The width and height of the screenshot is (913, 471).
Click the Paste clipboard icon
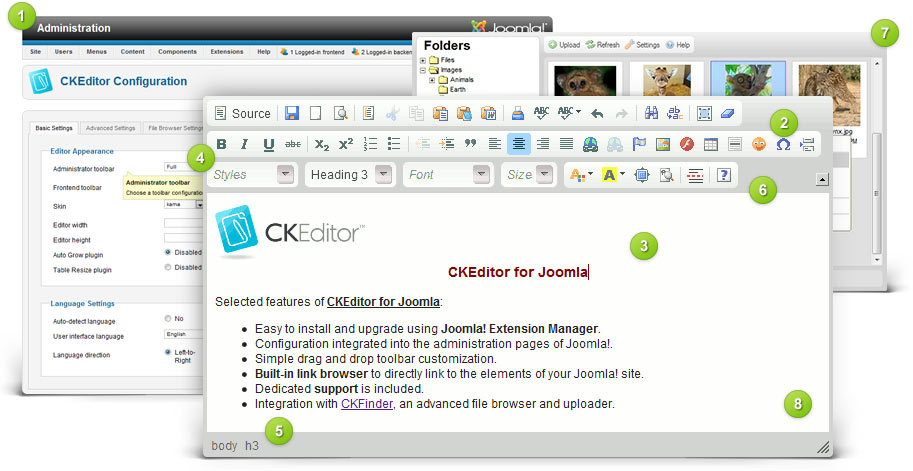coord(440,114)
